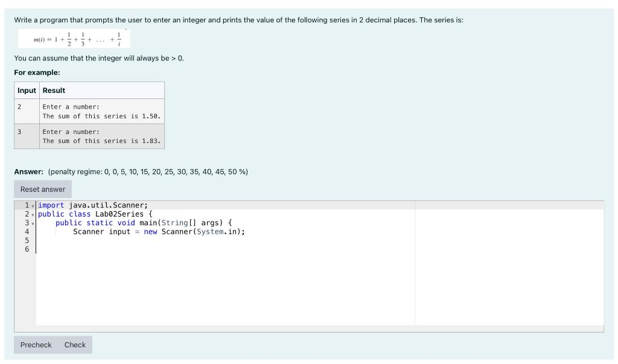Collapse the fold triangle on line 3
The image size is (618, 364).
(x=32, y=223)
